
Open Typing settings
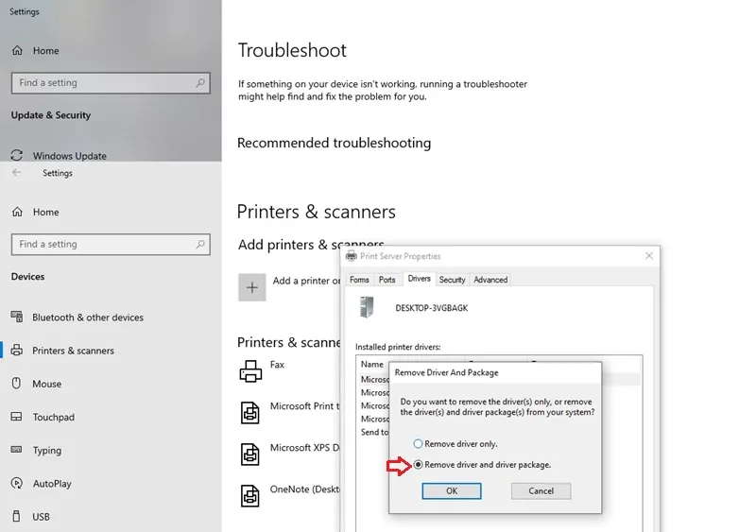click(x=46, y=450)
